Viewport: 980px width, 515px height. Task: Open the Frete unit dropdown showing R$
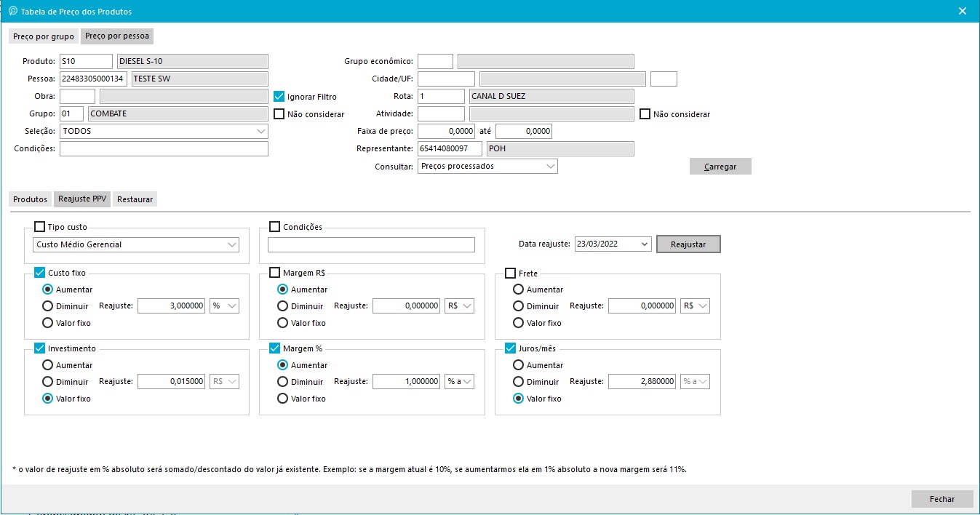click(696, 306)
